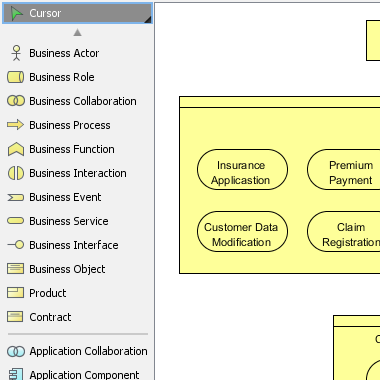Select the Application Component icon
Image resolution: width=380 pixels, height=380 pixels.
click(16, 374)
